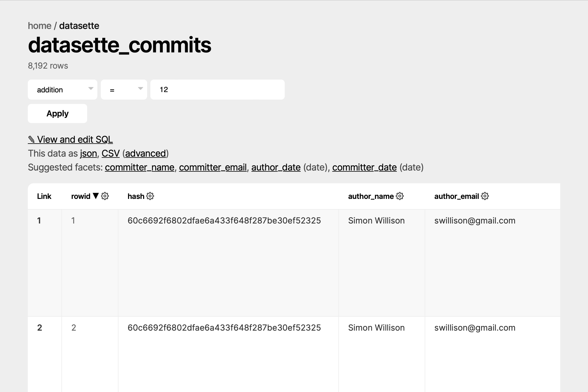Click the filter value field containing 12
This screenshot has height=392, width=588.
(x=217, y=89)
